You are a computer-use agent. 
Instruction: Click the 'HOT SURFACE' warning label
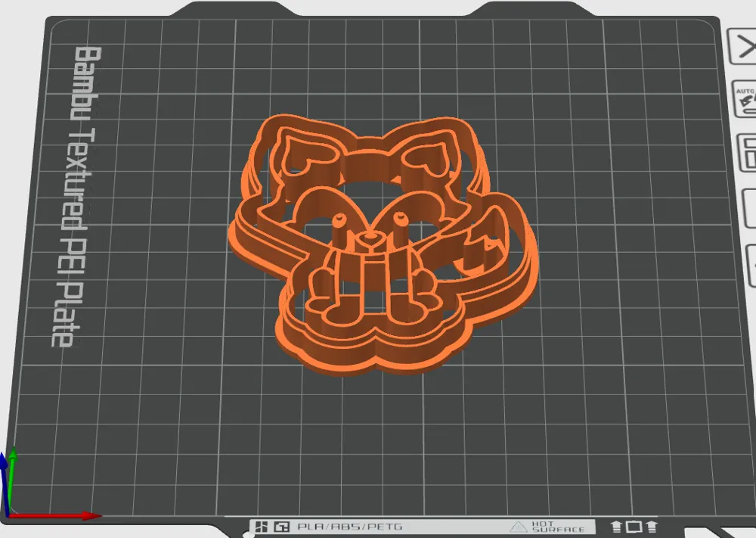(548, 527)
